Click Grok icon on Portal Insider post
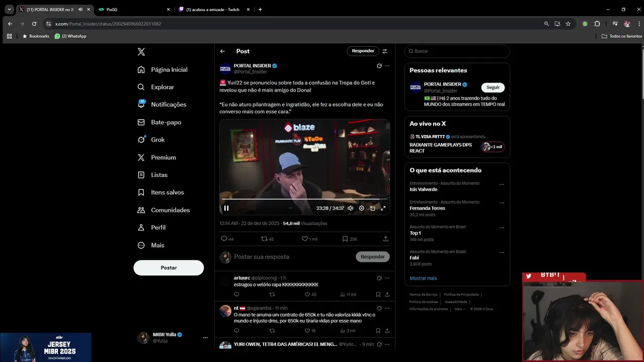 coord(379,66)
